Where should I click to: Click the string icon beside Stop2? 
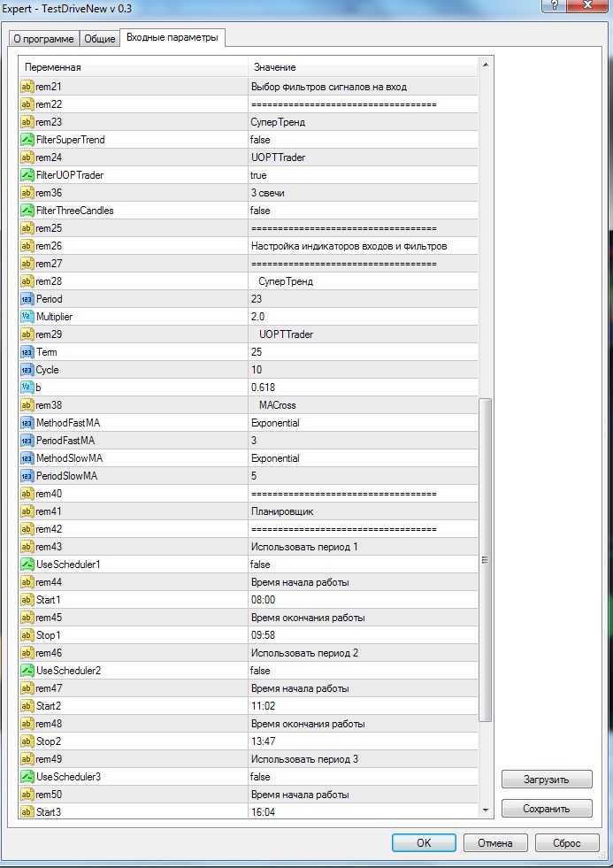(x=27, y=741)
